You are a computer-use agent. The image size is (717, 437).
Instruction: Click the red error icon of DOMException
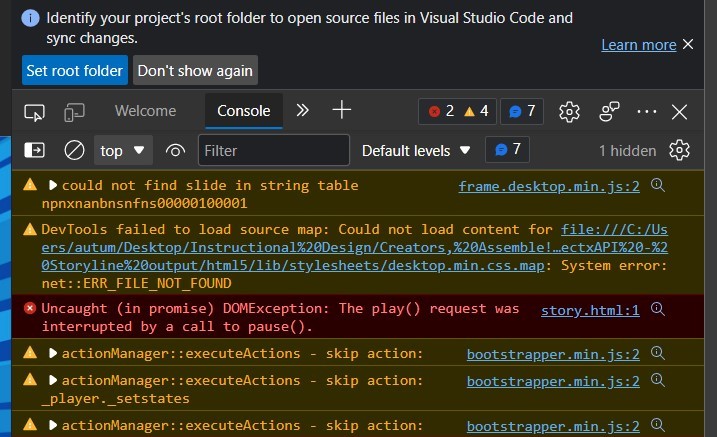coord(30,309)
